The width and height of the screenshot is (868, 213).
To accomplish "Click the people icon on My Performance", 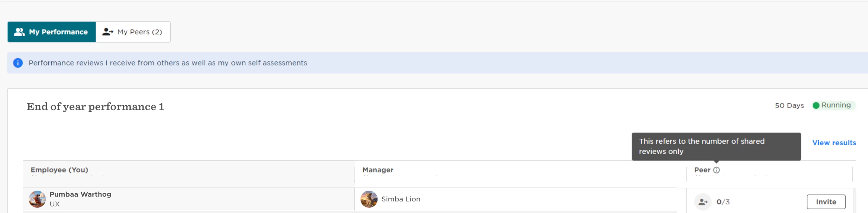I will [19, 32].
